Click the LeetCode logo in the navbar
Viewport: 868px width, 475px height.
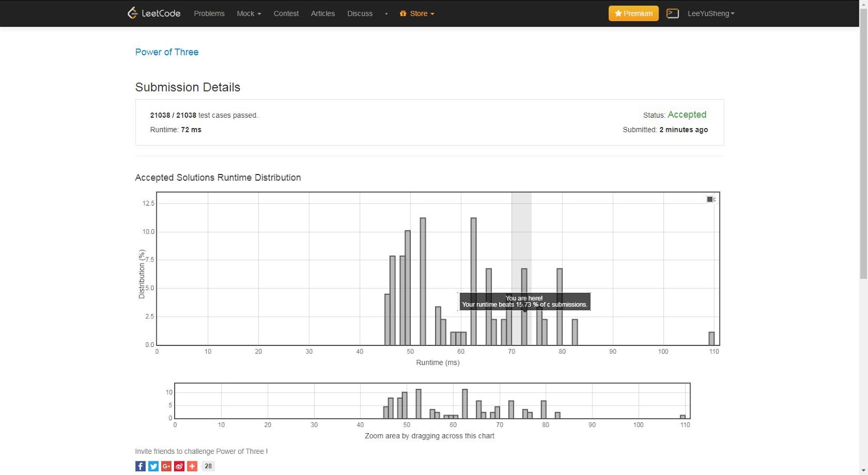tap(154, 14)
